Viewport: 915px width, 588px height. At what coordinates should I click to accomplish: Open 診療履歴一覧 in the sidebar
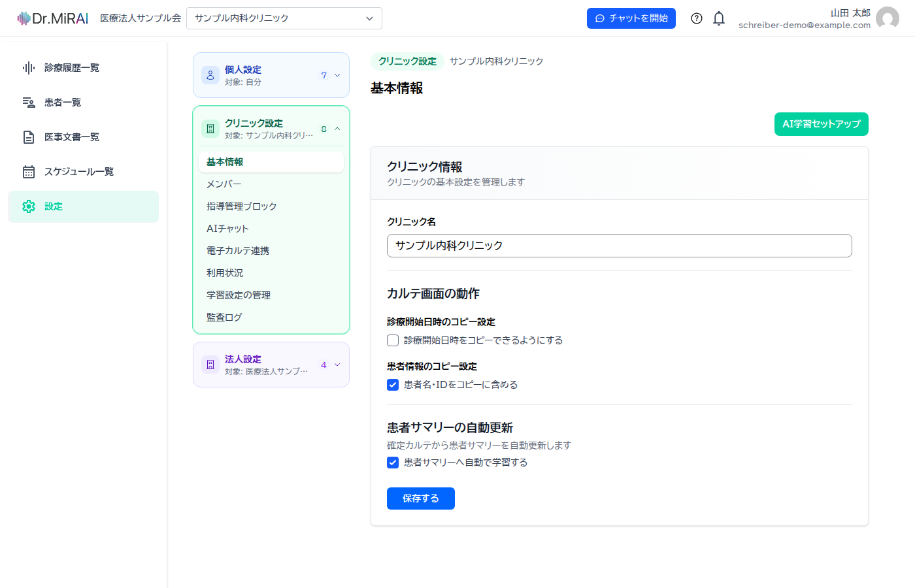pyautogui.click(x=84, y=68)
